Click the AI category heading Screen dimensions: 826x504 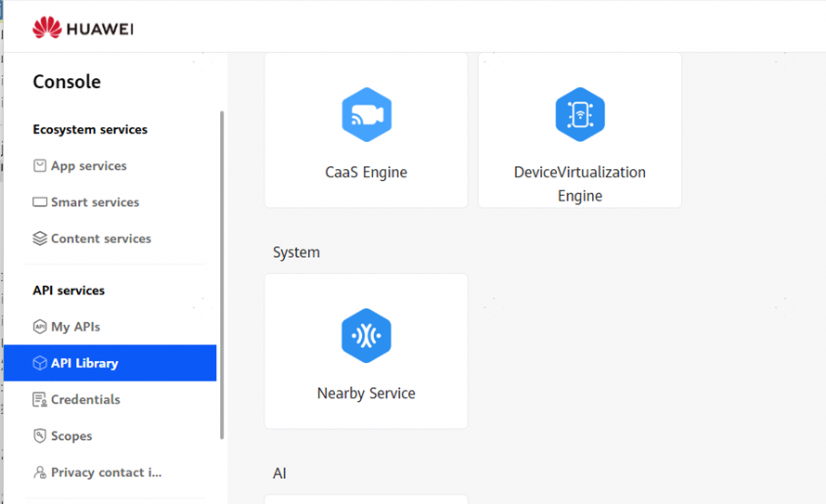[x=279, y=473]
